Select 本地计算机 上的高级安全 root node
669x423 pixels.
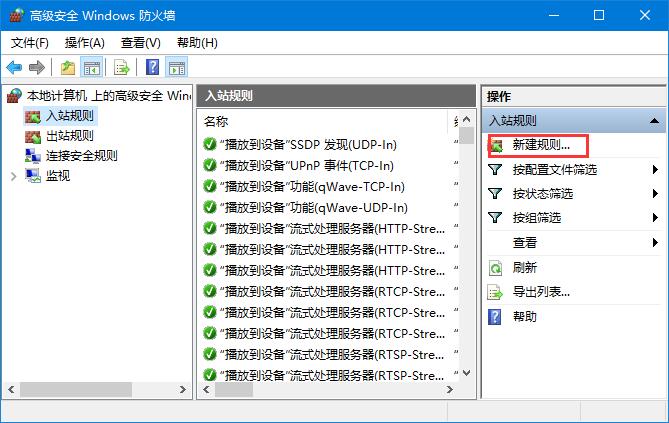click(x=109, y=96)
